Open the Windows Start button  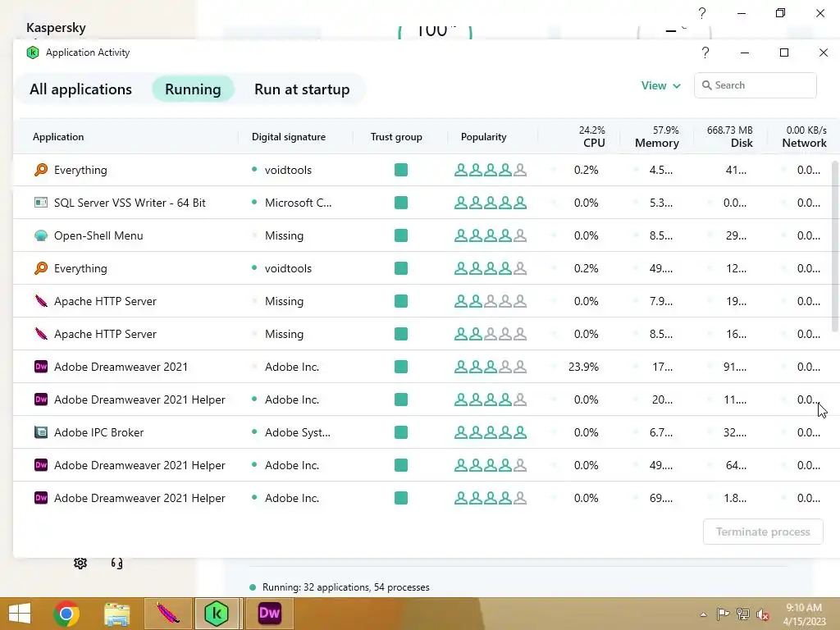20,614
